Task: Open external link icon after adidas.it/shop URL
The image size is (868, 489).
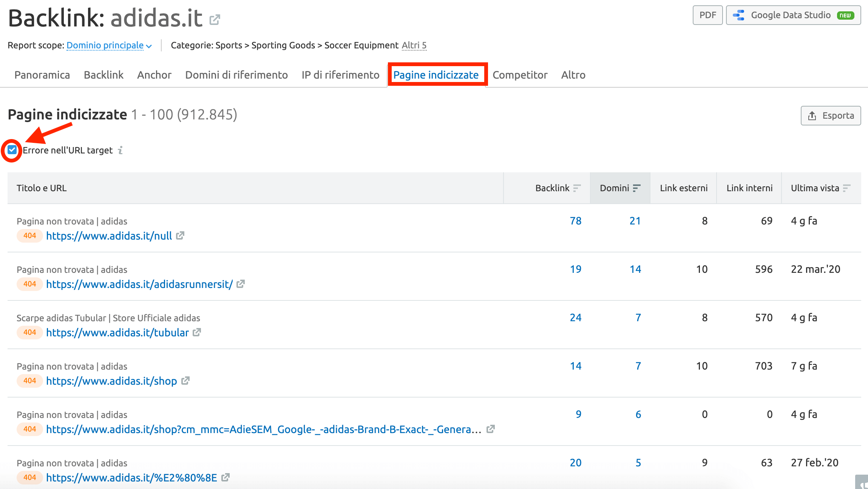Action: pos(185,381)
